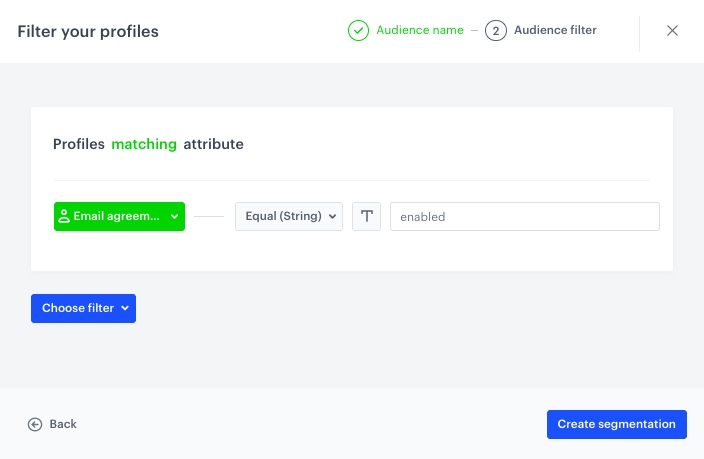The width and height of the screenshot is (704, 459).
Task: Click the Choose filter button
Action: [83, 309]
